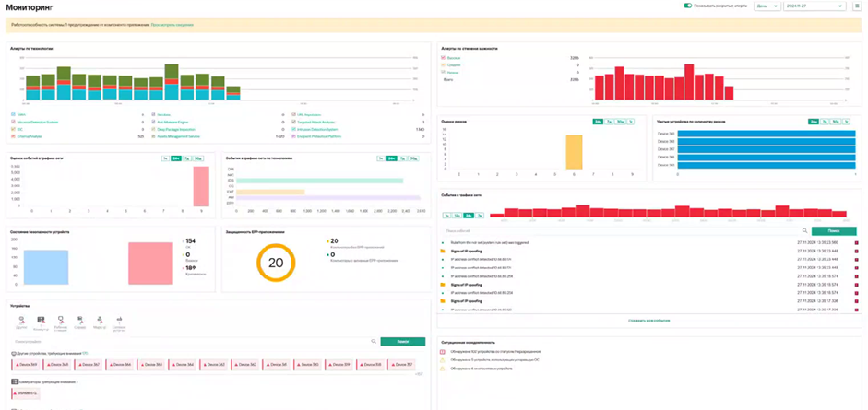The width and height of the screenshot is (868, 410).
Task: Click the notice about 102 unauthorized devices
Action: [x=494, y=351]
